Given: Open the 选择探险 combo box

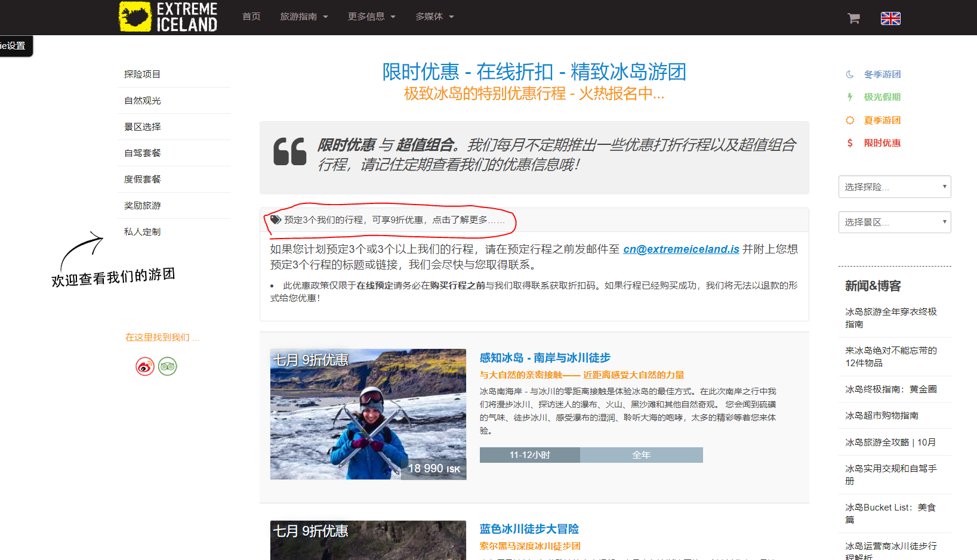Looking at the screenshot, I should (894, 187).
